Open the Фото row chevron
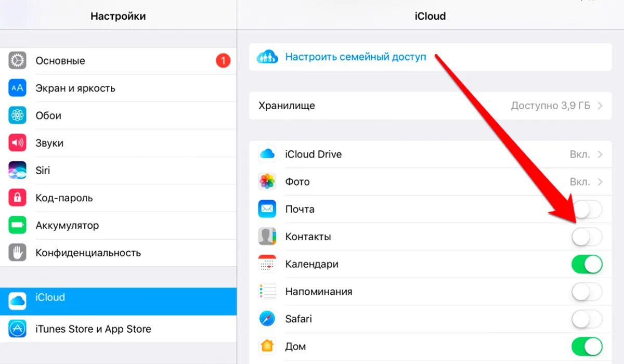 click(600, 182)
